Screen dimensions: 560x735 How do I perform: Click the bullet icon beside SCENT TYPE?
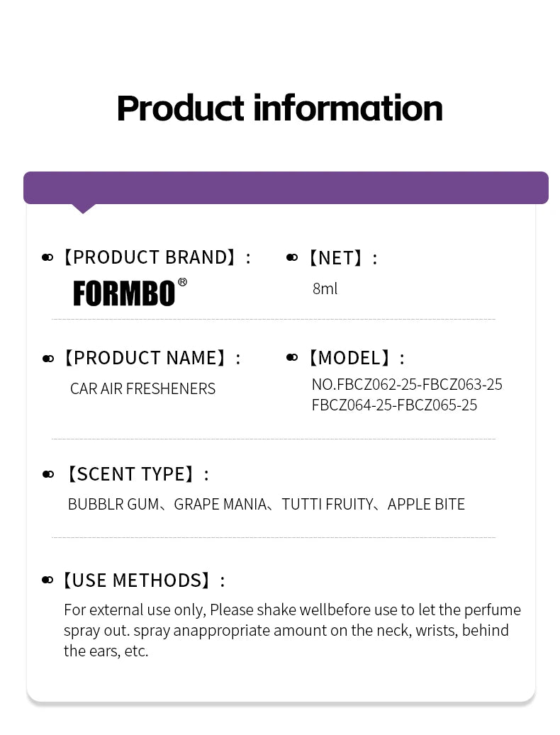point(47,474)
